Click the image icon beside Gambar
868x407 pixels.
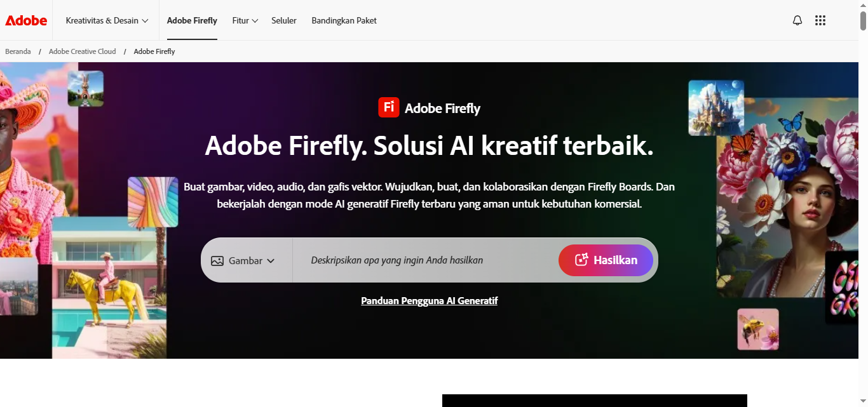click(217, 260)
